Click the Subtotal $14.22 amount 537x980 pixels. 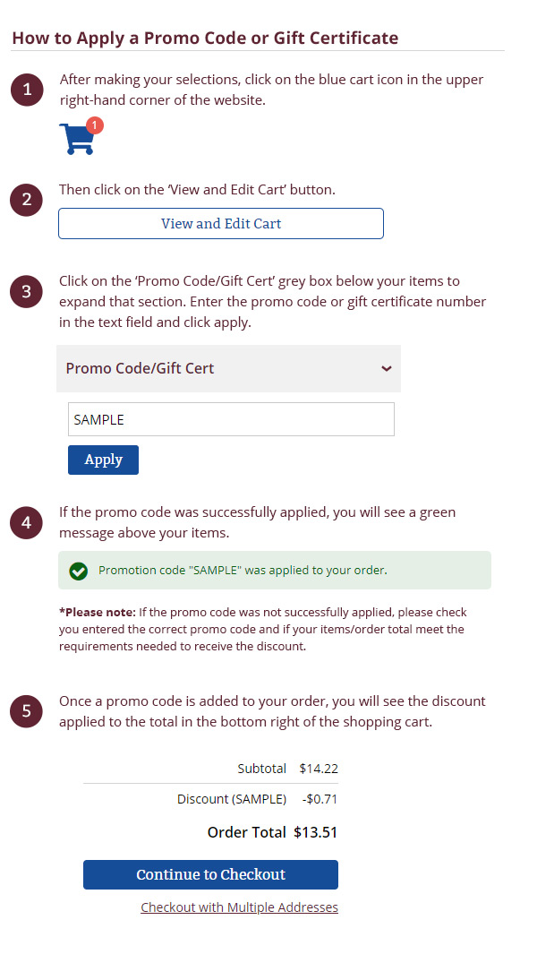(x=319, y=769)
